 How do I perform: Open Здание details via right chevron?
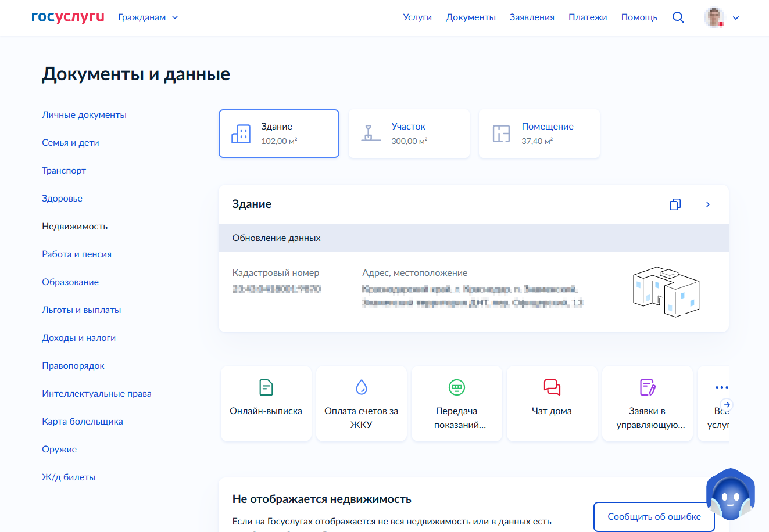(x=708, y=204)
